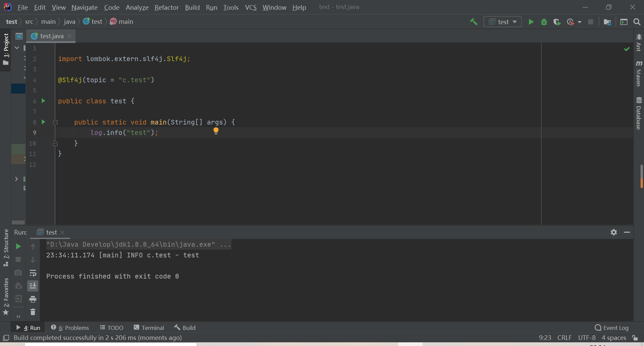
Task: Clear console with trash icon
Action: click(x=33, y=312)
